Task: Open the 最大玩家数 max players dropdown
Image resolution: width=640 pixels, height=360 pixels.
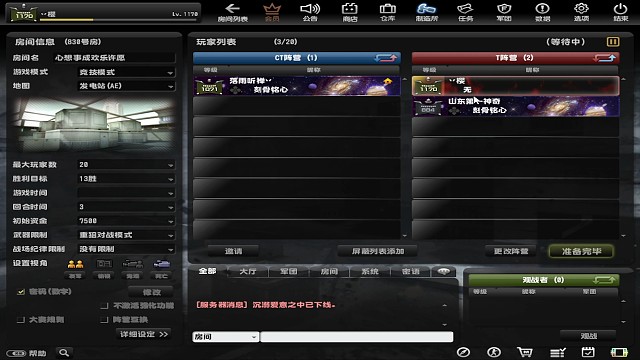Action: pos(126,164)
